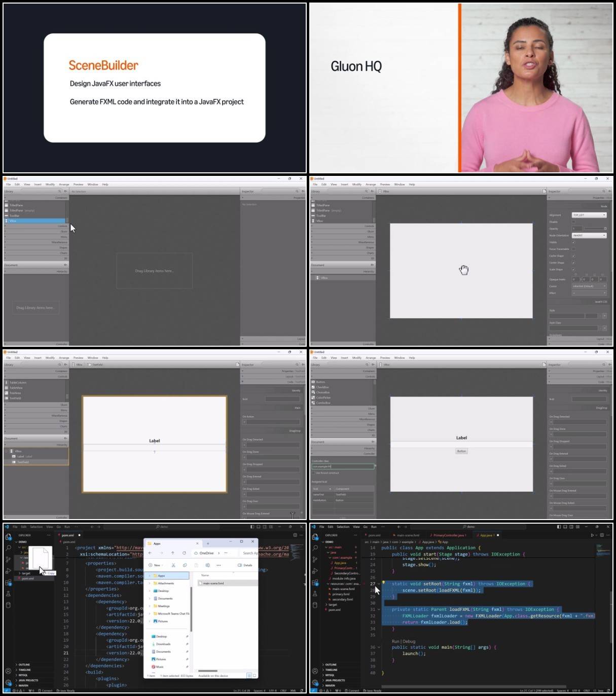Open Search in the pom.xml VS Code activity bar

(8, 548)
